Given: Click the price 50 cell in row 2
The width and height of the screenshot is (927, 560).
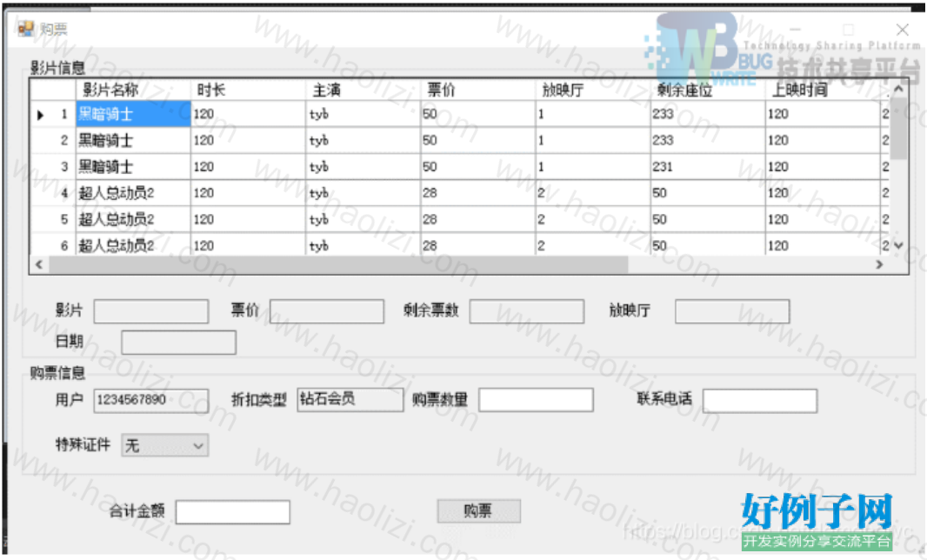Looking at the screenshot, I should pyautogui.click(x=477, y=140).
